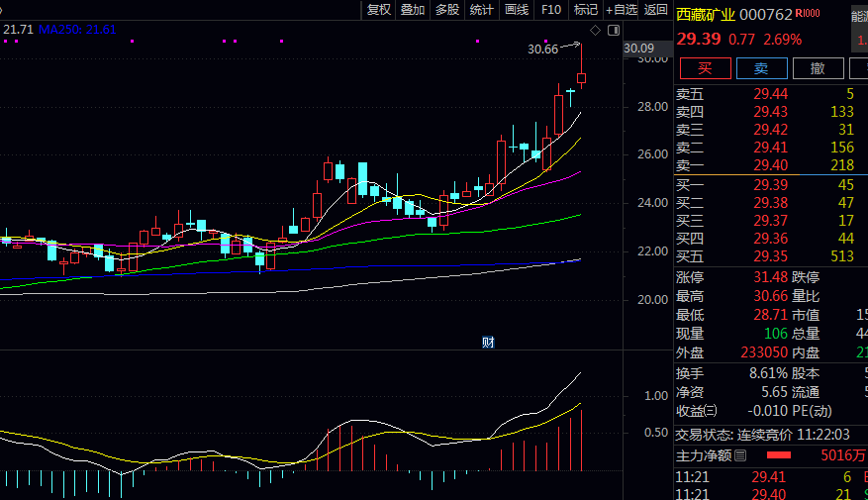Click the blue 卖 sell button
The height and width of the screenshot is (500, 868).
(760, 68)
